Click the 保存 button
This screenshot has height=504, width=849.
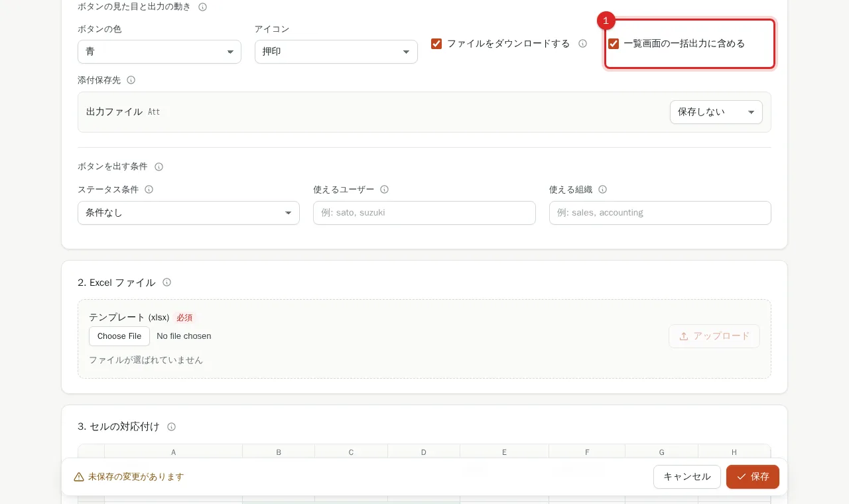point(753,477)
